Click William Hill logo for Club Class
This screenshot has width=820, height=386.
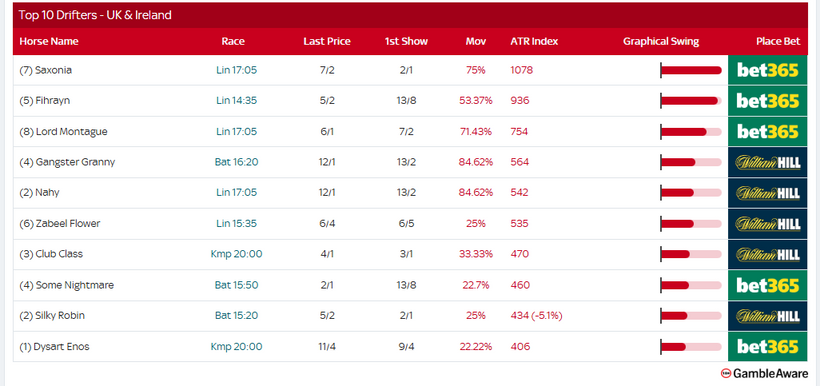(x=768, y=254)
